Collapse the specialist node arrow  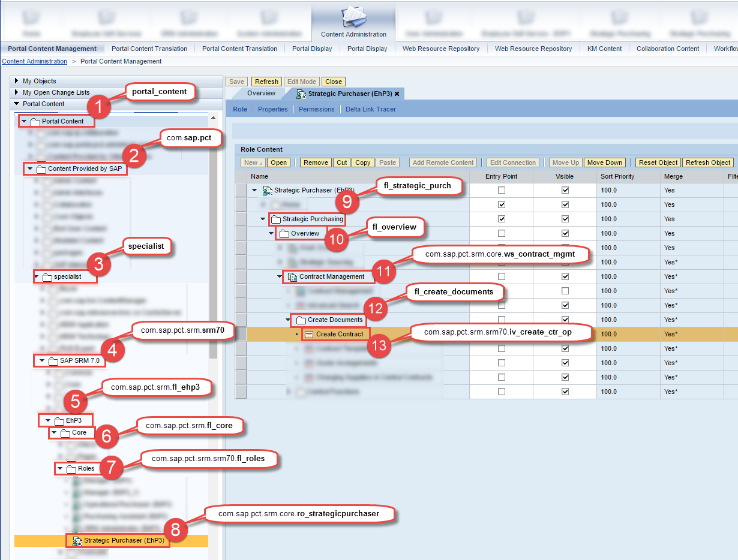(36, 277)
